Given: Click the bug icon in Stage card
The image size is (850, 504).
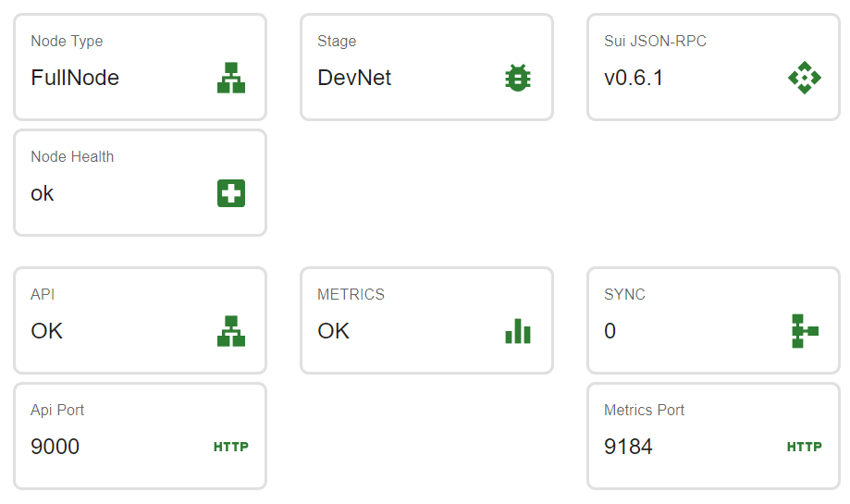Looking at the screenshot, I should pyautogui.click(x=518, y=78).
